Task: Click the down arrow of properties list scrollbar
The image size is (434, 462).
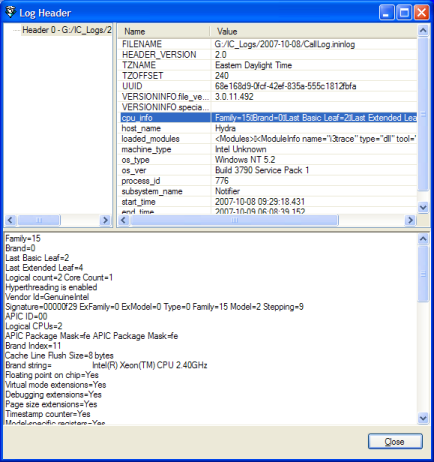Action: pos(423,207)
